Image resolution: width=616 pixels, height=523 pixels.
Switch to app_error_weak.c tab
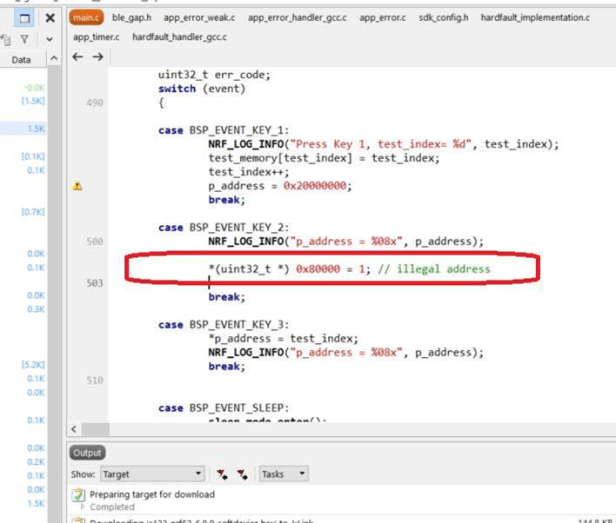(x=205, y=18)
